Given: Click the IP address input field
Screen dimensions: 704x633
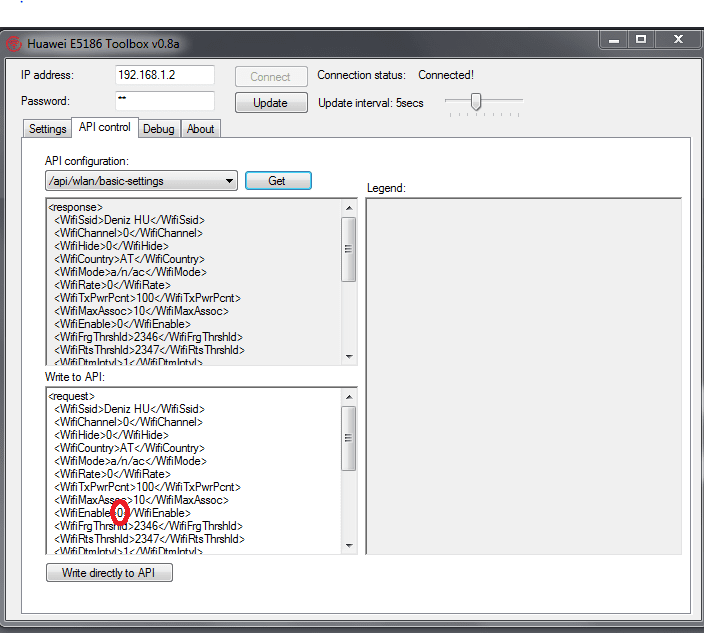Looking at the screenshot, I should [x=164, y=76].
